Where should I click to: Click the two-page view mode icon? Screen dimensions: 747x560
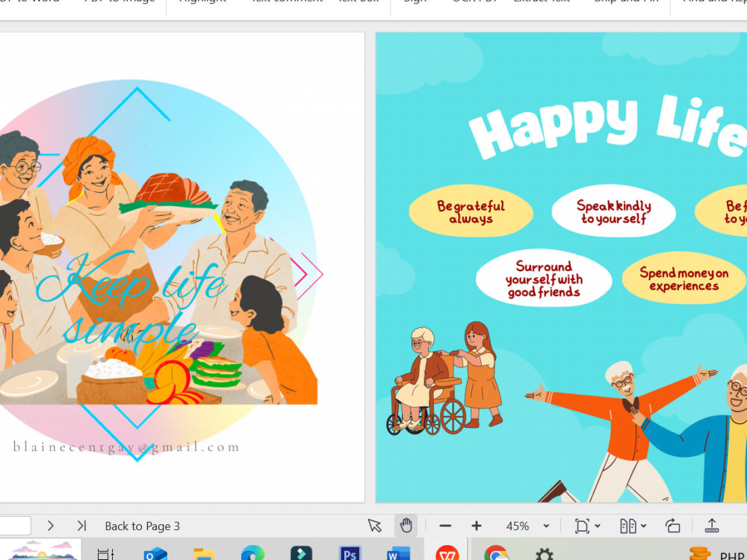628,526
